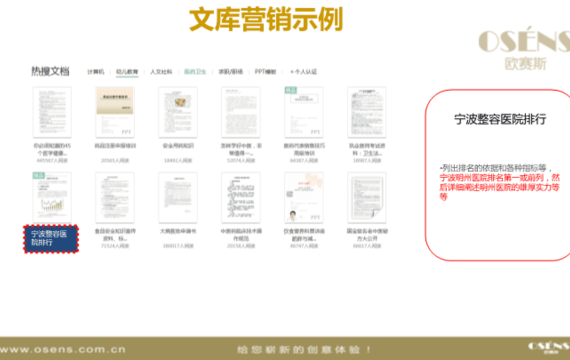Open the top-row document with green badge

(x=304, y=112)
